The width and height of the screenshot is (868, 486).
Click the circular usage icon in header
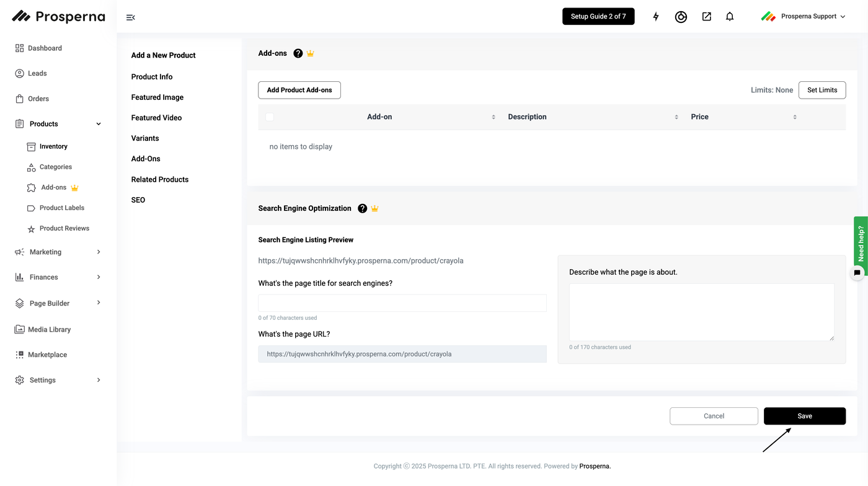click(681, 17)
